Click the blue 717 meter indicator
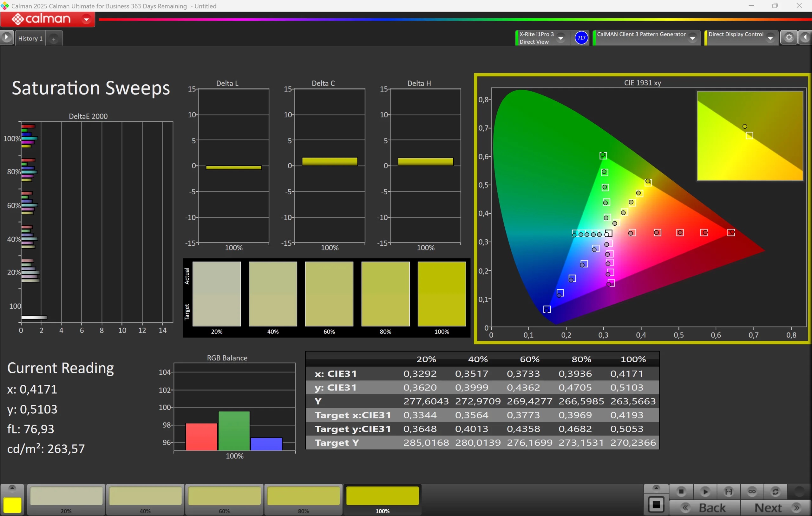Image resolution: width=812 pixels, height=516 pixels. (581, 38)
